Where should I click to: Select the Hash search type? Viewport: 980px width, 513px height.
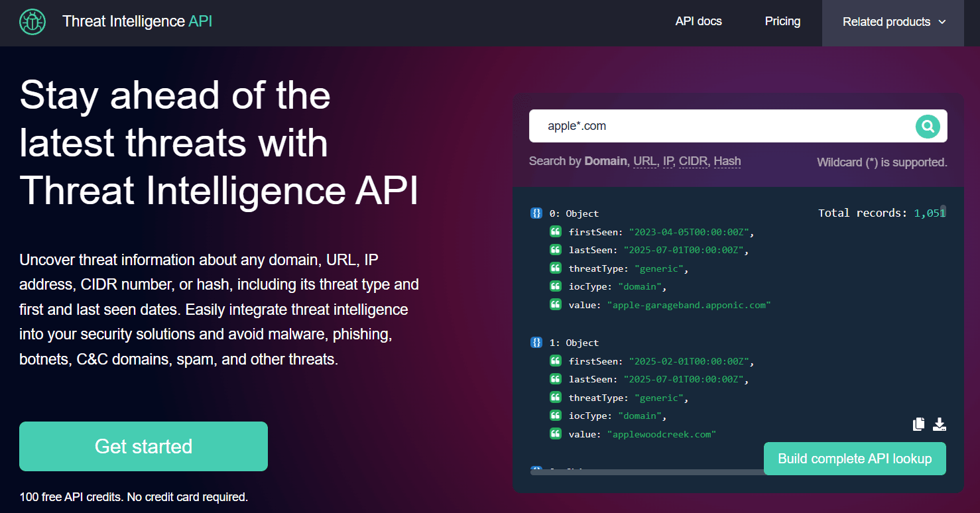727,161
